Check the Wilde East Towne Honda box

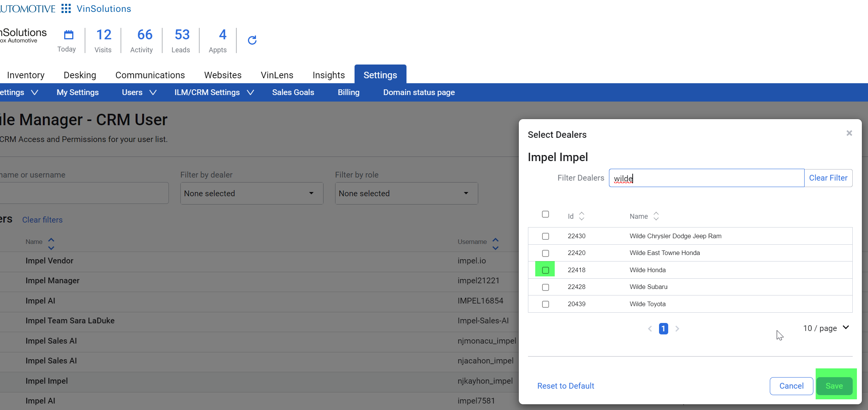(546, 253)
